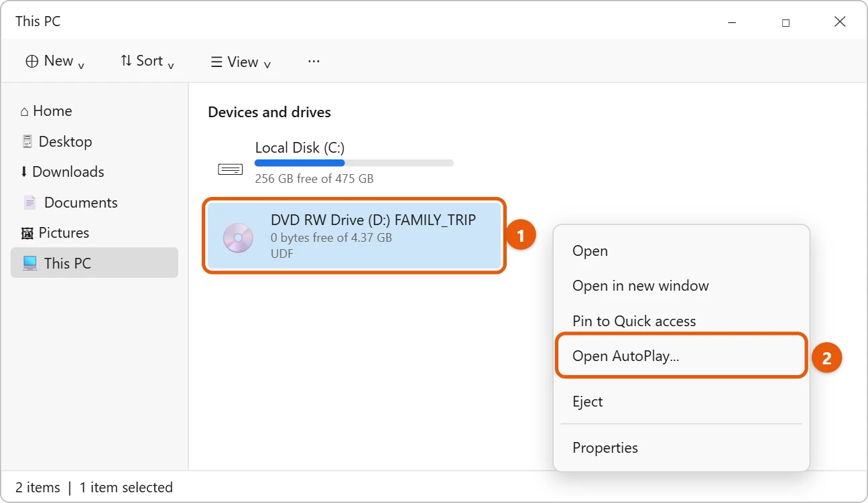Screen dimensions: 868x503
Task: Click the Downloads arrow icon in sidebar
Action: (24, 172)
